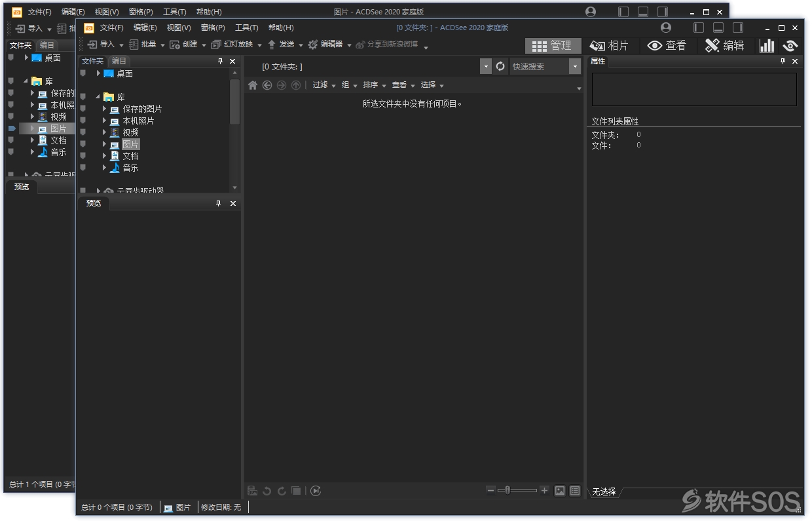
Task: Open the 帮助(H) menu
Action: [x=281, y=28]
